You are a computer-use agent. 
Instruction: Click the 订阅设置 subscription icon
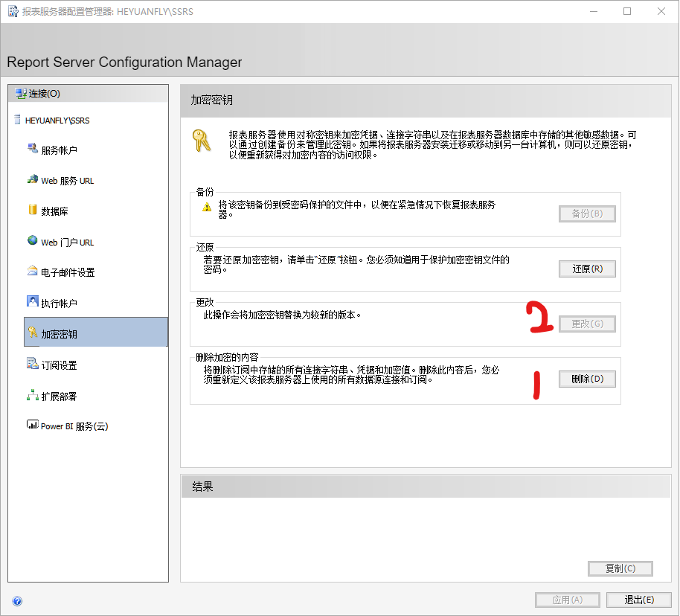coord(33,363)
